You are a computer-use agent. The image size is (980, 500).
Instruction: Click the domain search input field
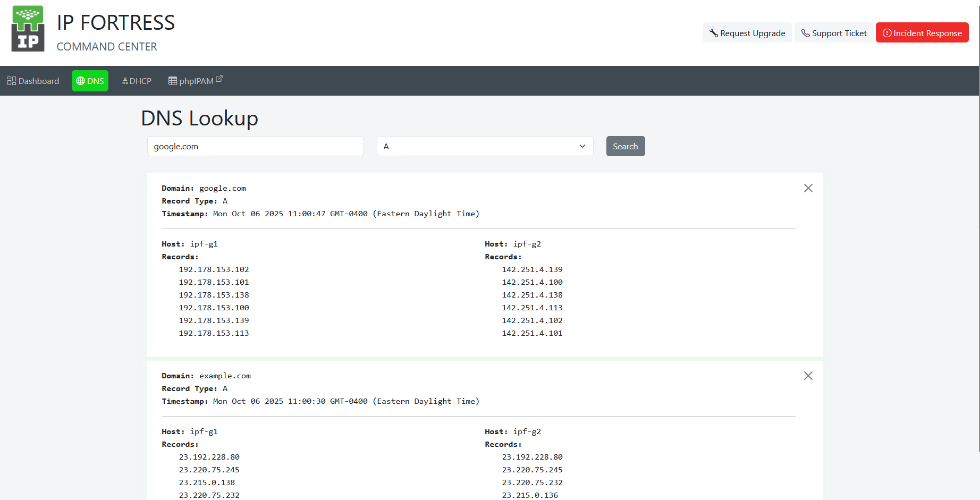tap(255, 146)
